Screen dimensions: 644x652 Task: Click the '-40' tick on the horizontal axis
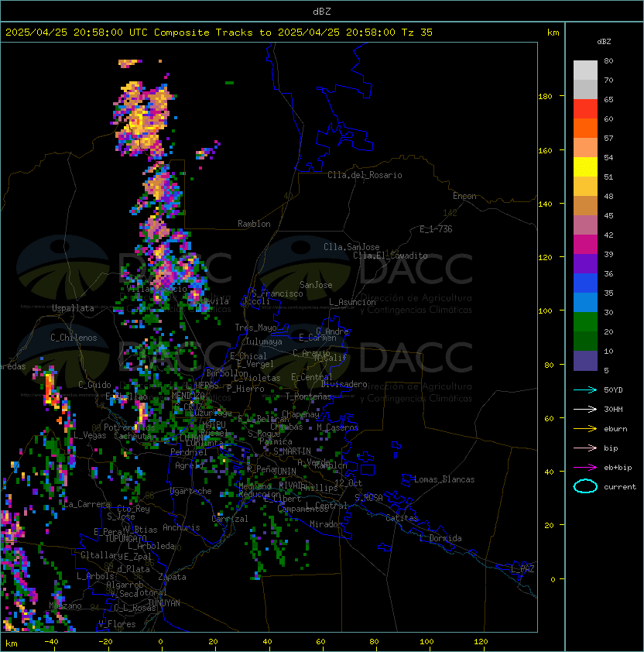pos(51,642)
